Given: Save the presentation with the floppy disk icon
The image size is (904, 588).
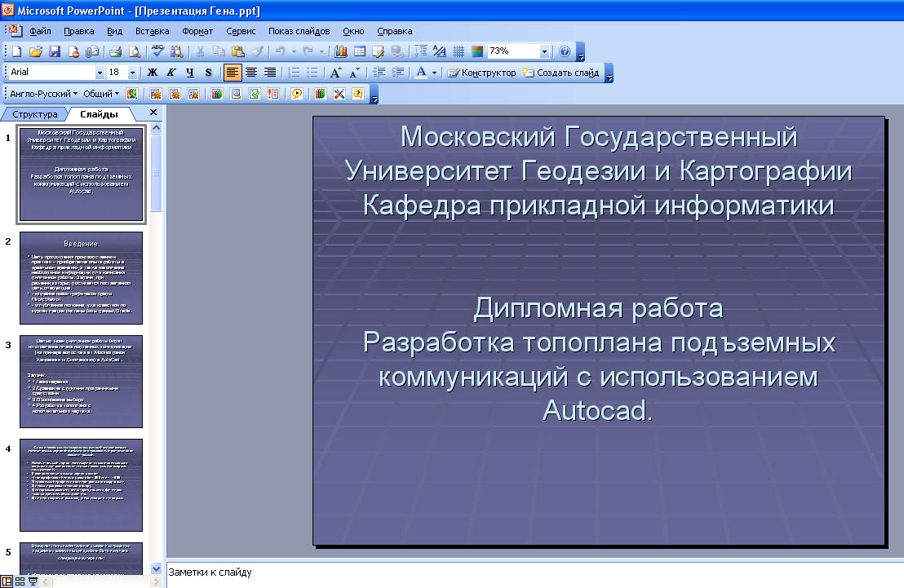Looking at the screenshot, I should click(55, 52).
